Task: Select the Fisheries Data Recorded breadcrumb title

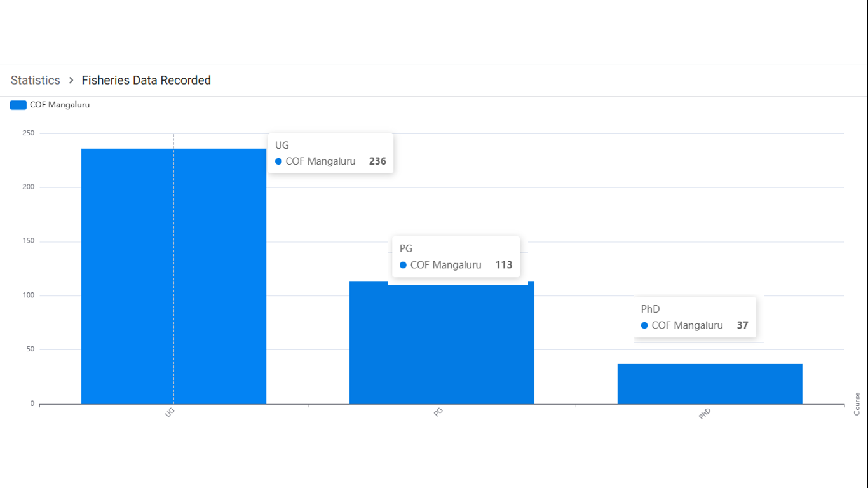Action: [x=146, y=80]
